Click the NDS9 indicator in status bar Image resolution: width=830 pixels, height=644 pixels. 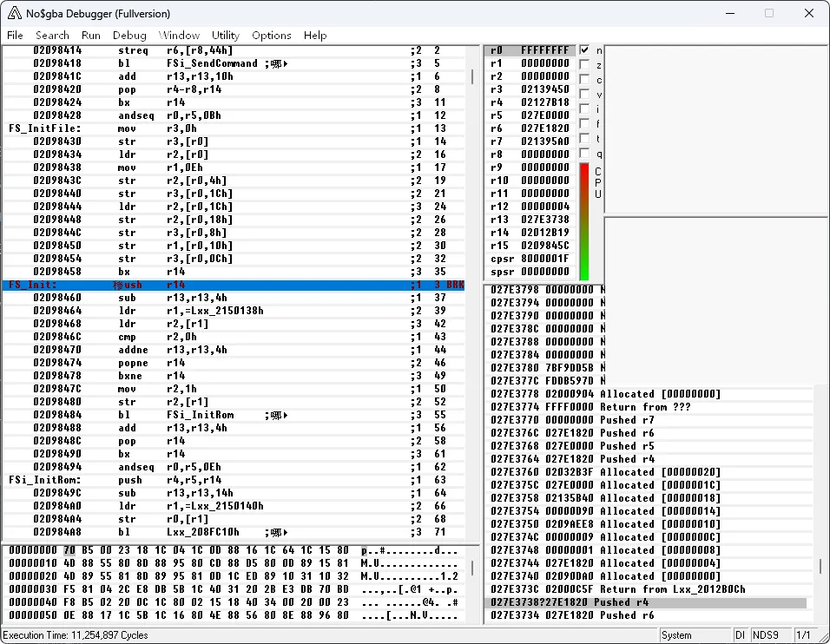coord(765,635)
